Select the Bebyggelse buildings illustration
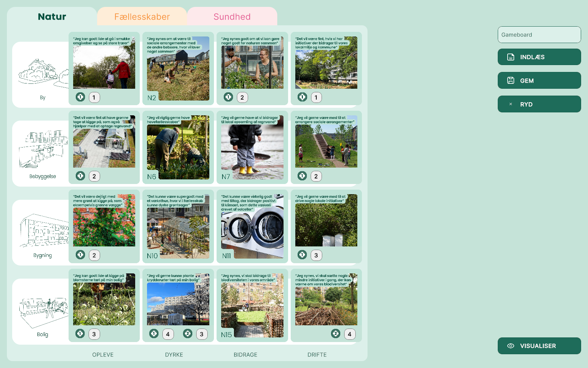 (x=43, y=149)
